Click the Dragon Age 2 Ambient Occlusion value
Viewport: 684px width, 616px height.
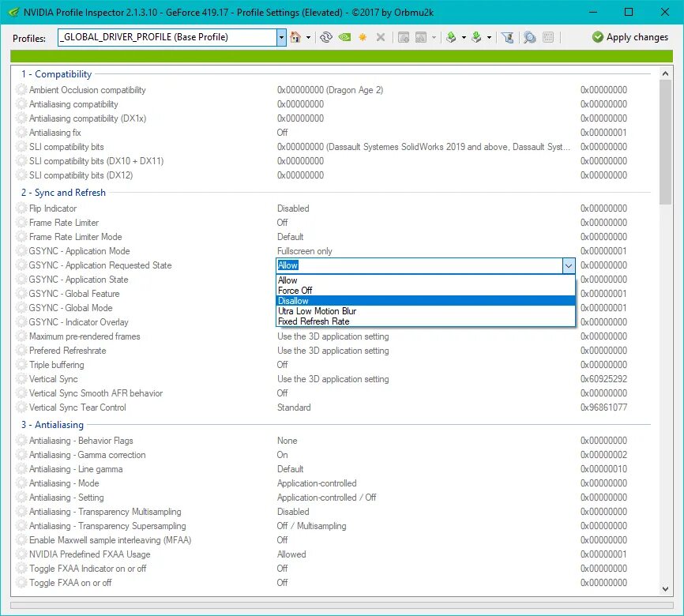(x=330, y=90)
